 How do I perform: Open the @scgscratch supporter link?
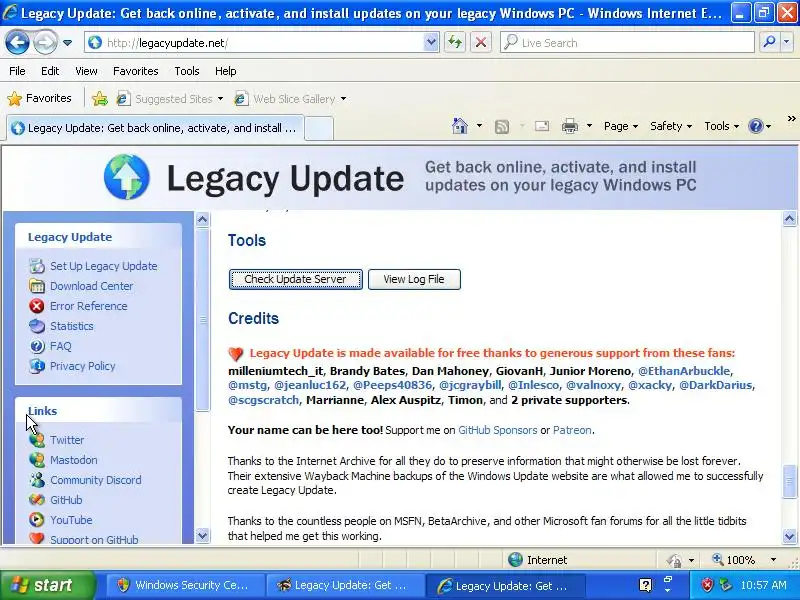[x=263, y=400]
